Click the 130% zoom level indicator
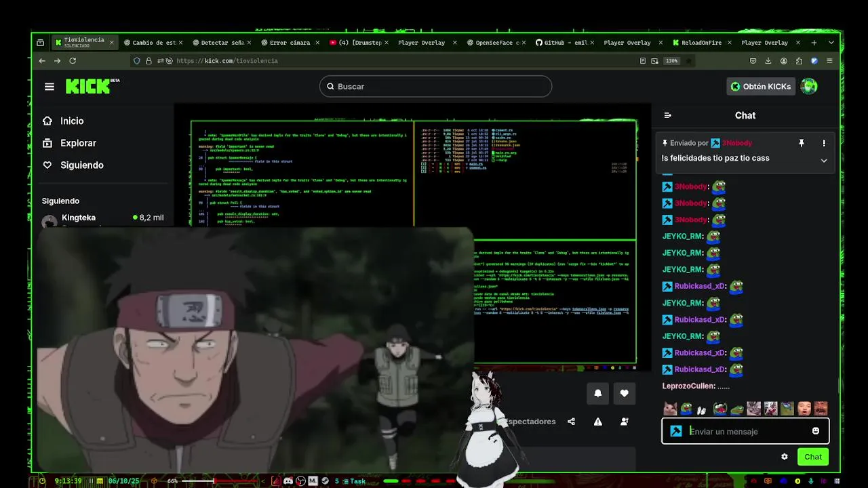 [671, 61]
